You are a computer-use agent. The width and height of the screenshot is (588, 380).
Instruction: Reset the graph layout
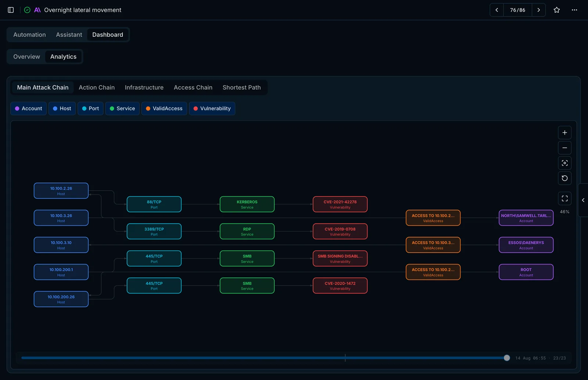[565, 178]
